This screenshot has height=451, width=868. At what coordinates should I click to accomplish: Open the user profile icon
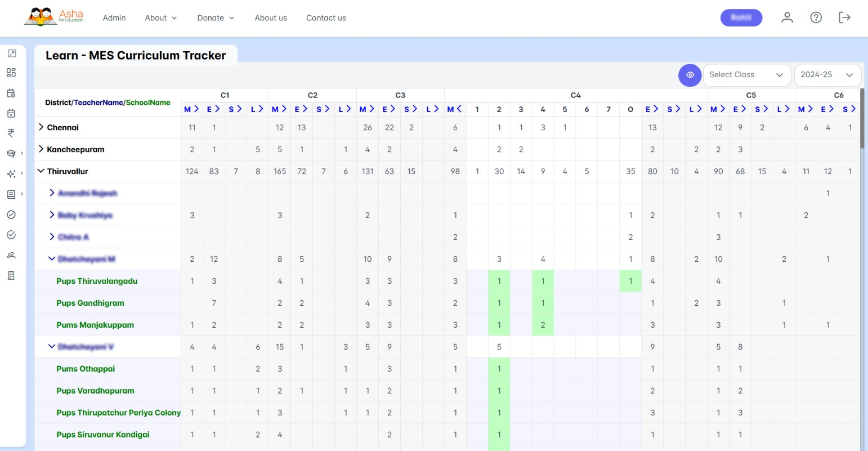pos(787,18)
